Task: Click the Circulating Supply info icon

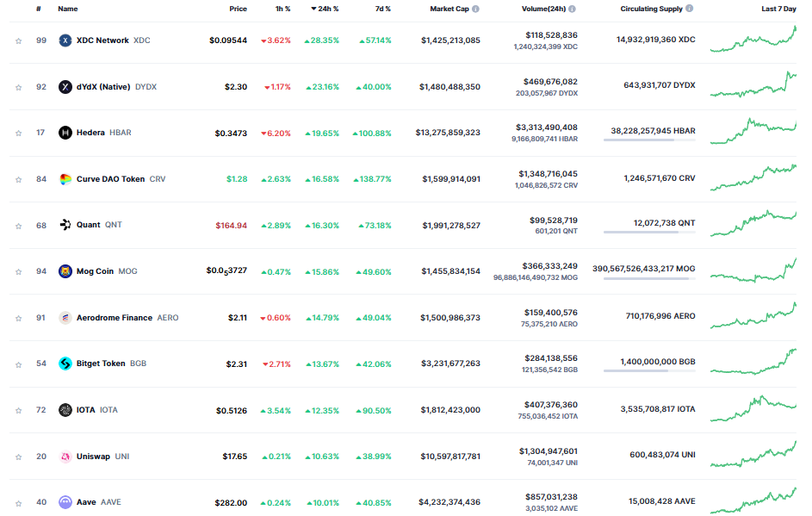Action: click(x=689, y=9)
